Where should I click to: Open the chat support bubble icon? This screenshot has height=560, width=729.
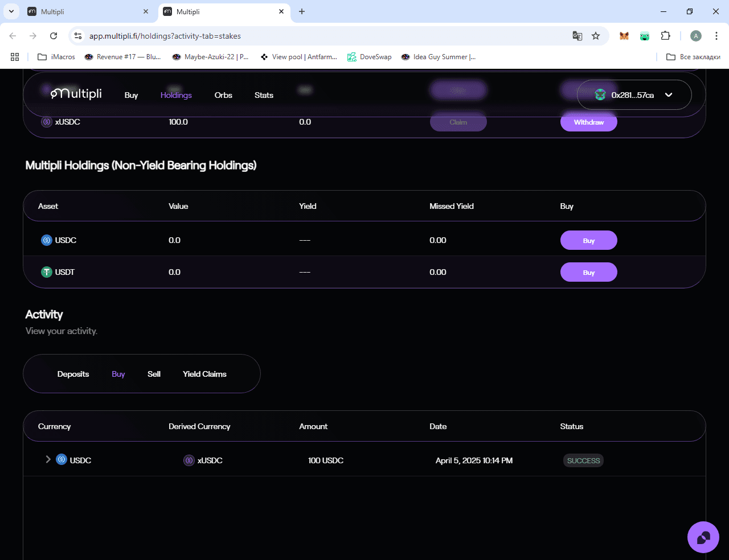click(703, 537)
